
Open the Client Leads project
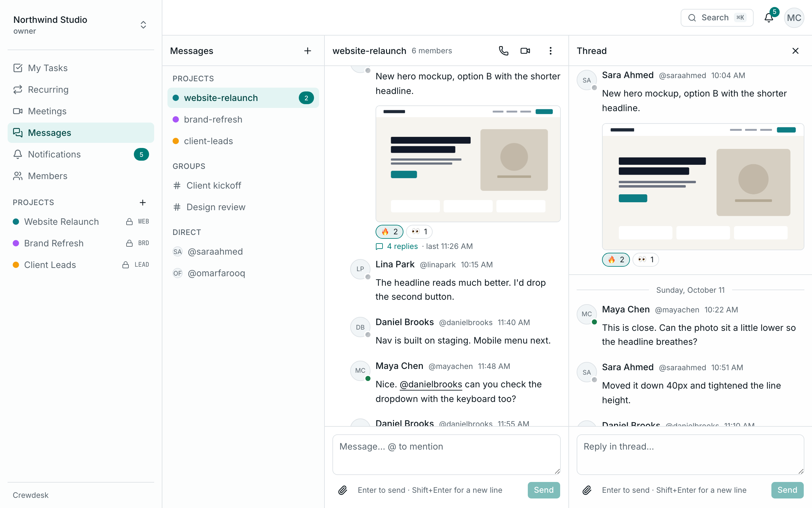pos(81,265)
